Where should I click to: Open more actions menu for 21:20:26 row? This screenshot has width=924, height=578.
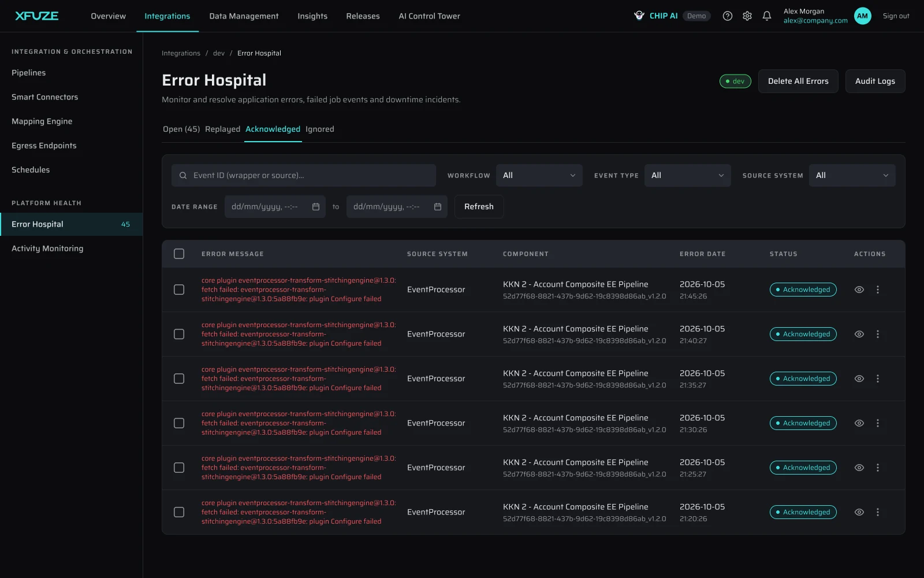878,512
